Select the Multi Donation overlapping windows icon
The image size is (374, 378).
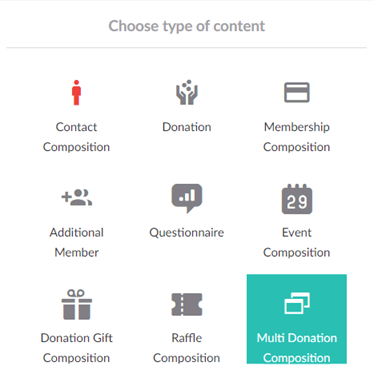297,303
